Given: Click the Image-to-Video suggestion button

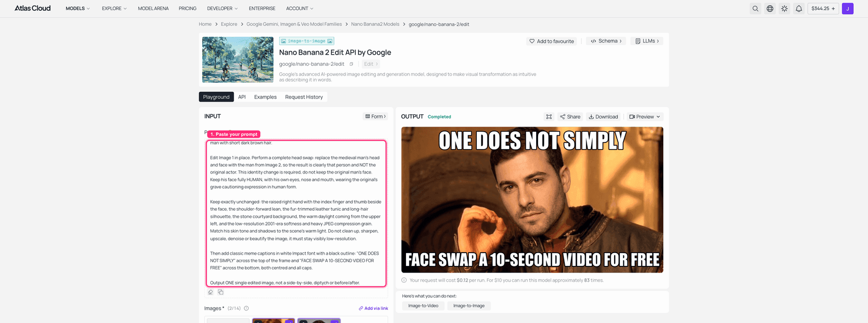Looking at the screenshot, I should pos(423,306).
